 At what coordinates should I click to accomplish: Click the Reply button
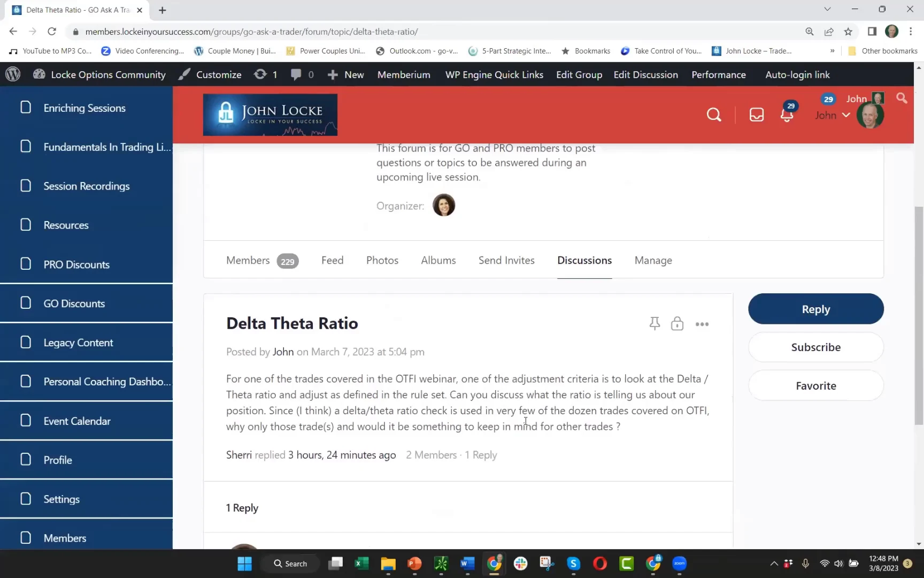pyautogui.click(x=816, y=309)
